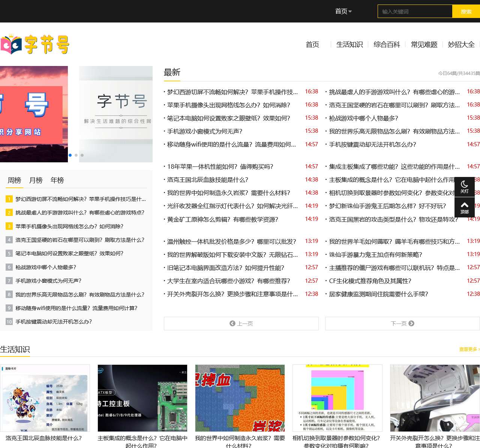Viewport: 480px width, 448px height.
Task: Toggle dark mode with the 关灯 moon button
Action: click(464, 186)
